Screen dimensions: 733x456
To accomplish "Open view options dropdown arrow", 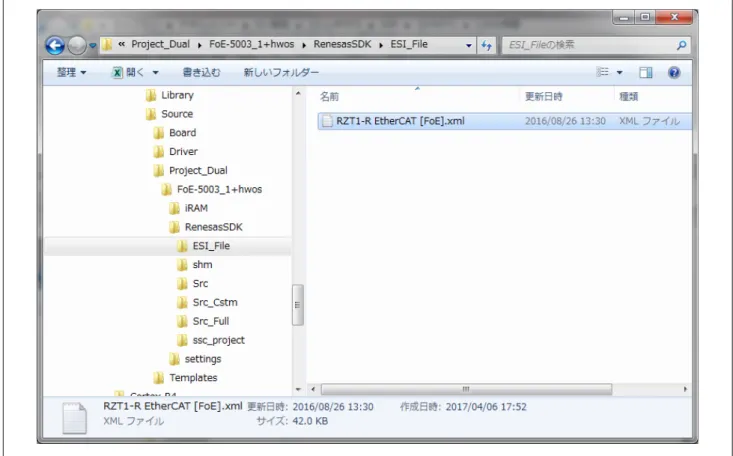I will (619, 72).
